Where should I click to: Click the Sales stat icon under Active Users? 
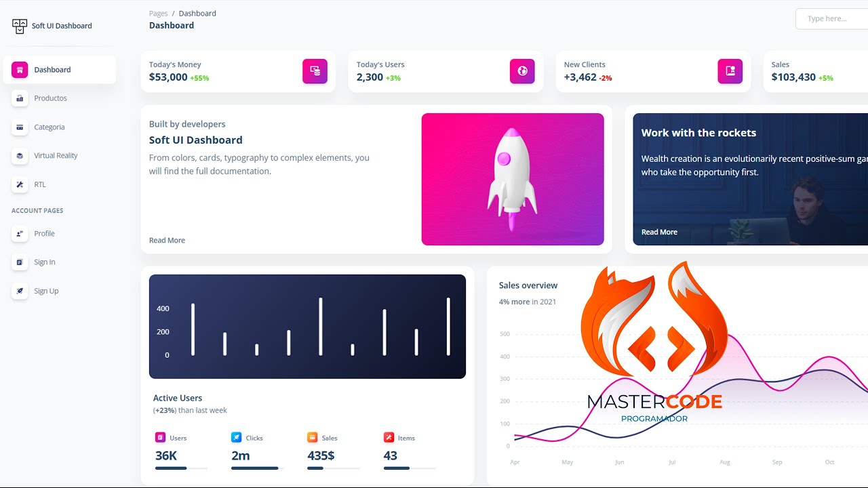click(x=312, y=438)
